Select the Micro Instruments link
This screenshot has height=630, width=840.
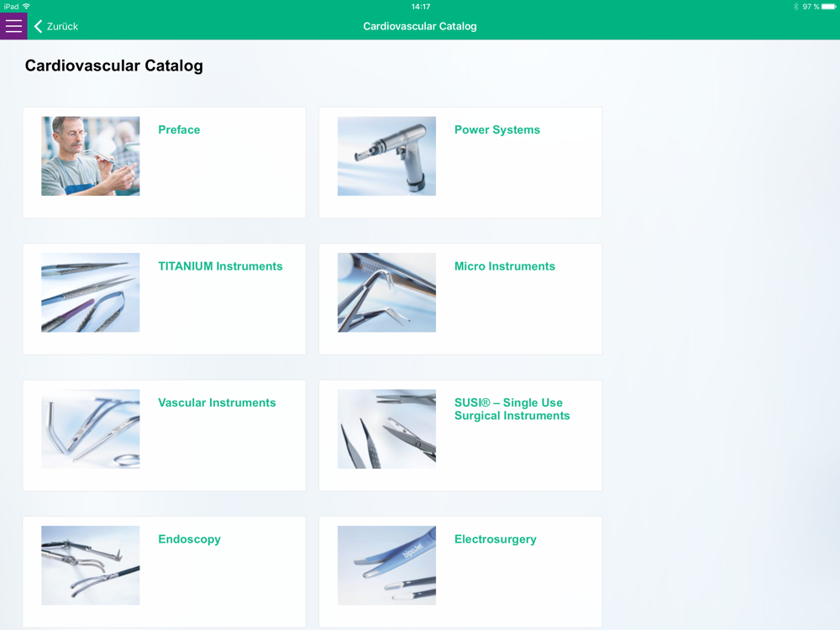[x=505, y=266]
